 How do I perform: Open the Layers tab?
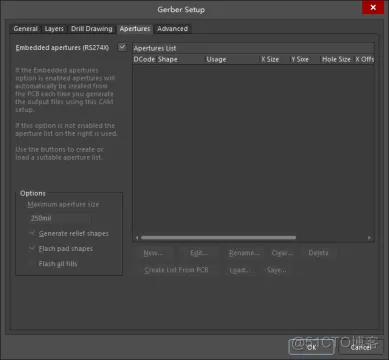[x=54, y=29]
